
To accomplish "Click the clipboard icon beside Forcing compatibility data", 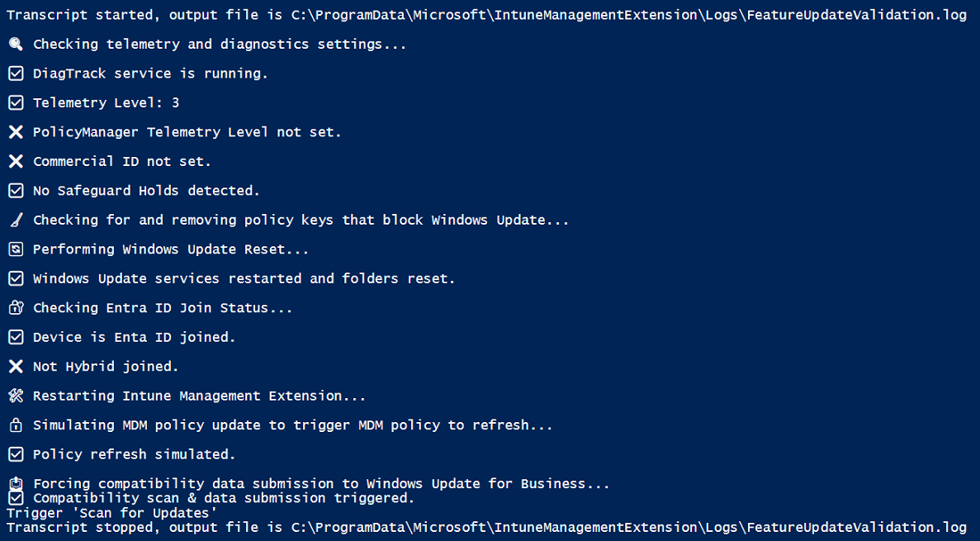I will tap(16, 483).
